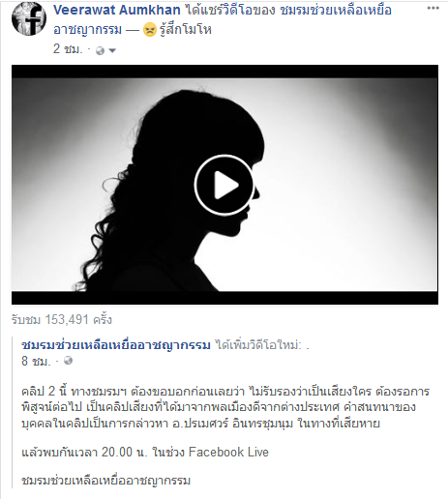Screen dimensions: 448x499
Task: Open the 8 ชม. original post timestamp
Action: (x=36, y=361)
